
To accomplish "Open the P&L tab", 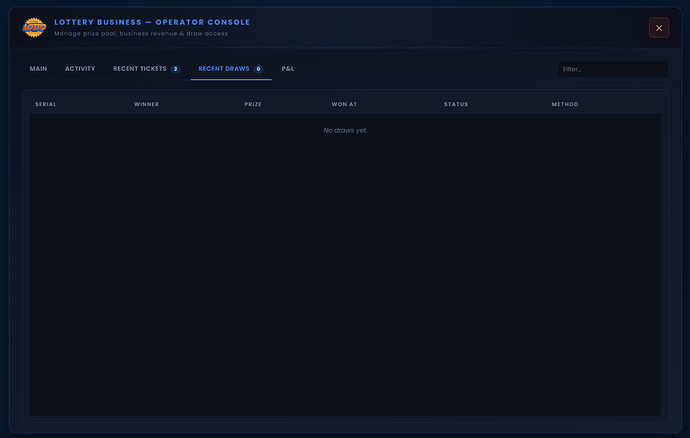I will tap(288, 69).
